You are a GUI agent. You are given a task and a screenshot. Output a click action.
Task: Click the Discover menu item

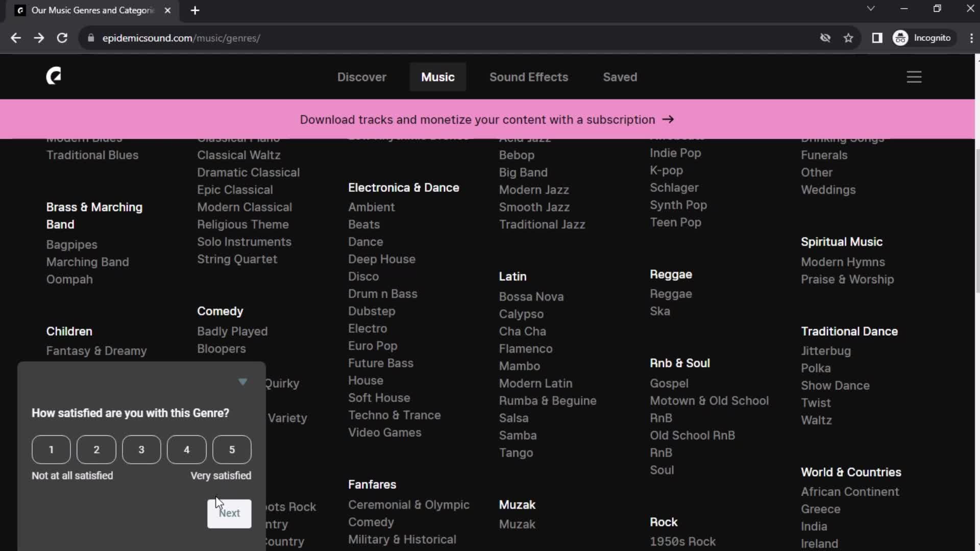click(361, 77)
